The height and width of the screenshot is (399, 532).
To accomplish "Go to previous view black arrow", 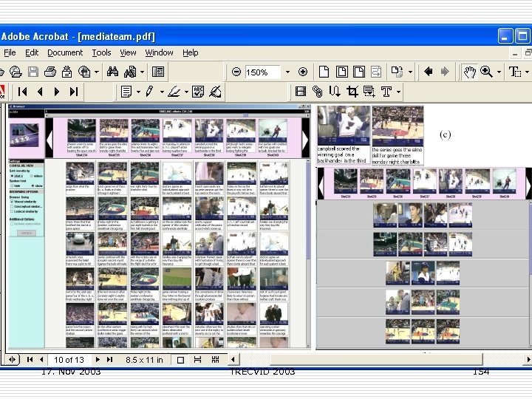I will click(428, 72).
